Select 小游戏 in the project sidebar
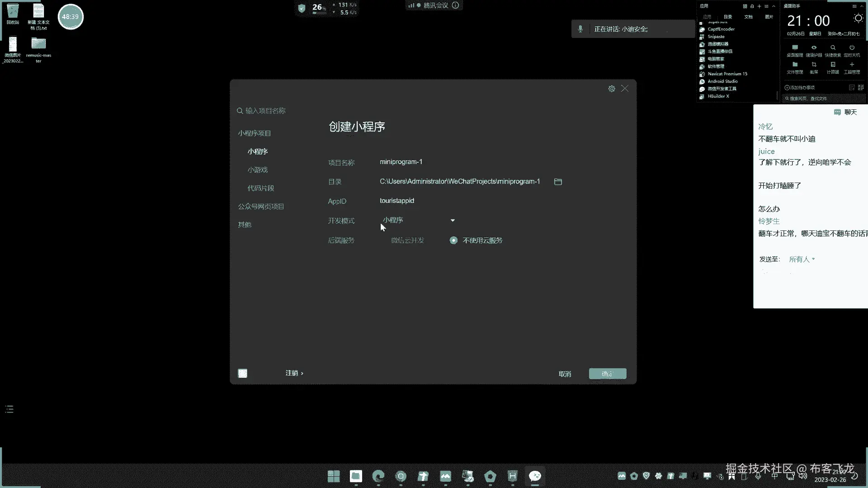This screenshot has height=488, width=868. pos(257,170)
